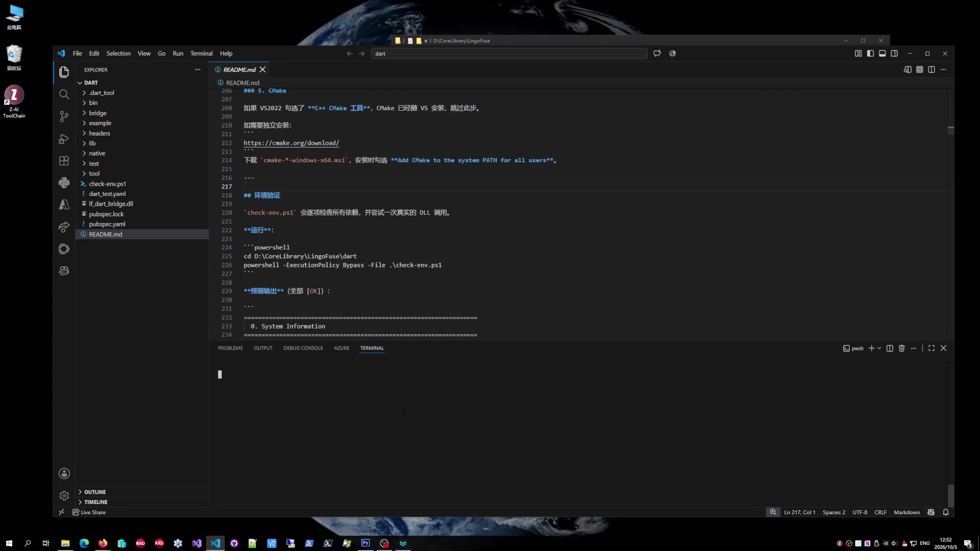The width and height of the screenshot is (980, 551).
Task: Open the Azure activity bar icon
Action: 64,205
